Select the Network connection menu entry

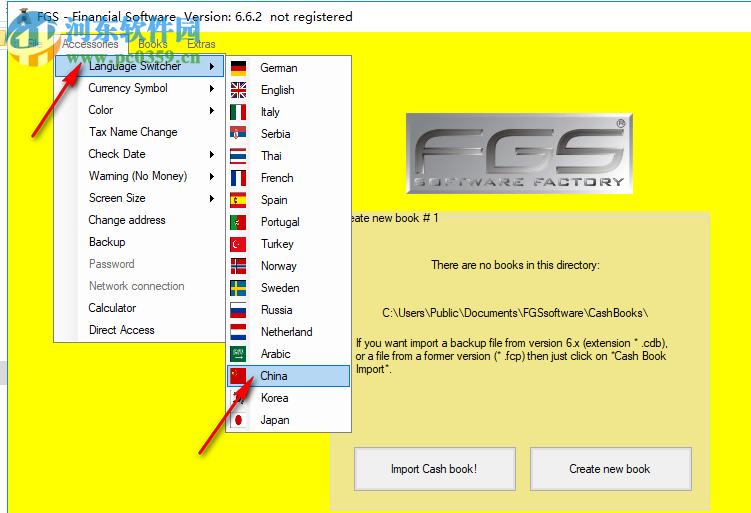click(137, 286)
